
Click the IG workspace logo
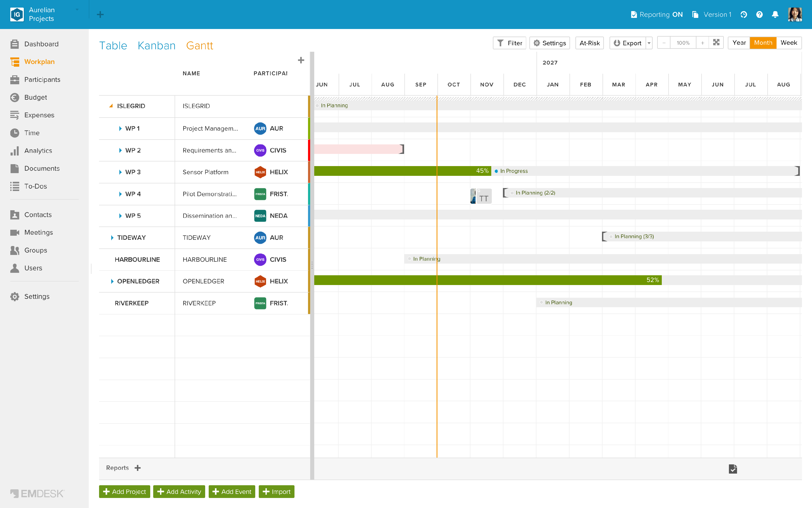coord(17,14)
